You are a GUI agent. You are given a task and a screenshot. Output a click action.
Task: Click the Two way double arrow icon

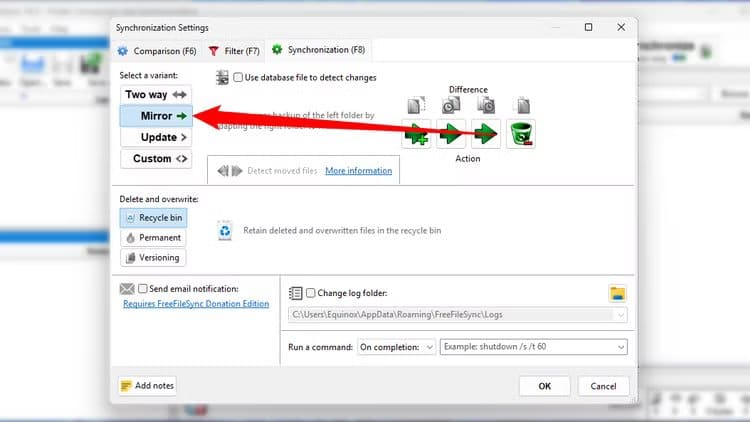tap(179, 95)
